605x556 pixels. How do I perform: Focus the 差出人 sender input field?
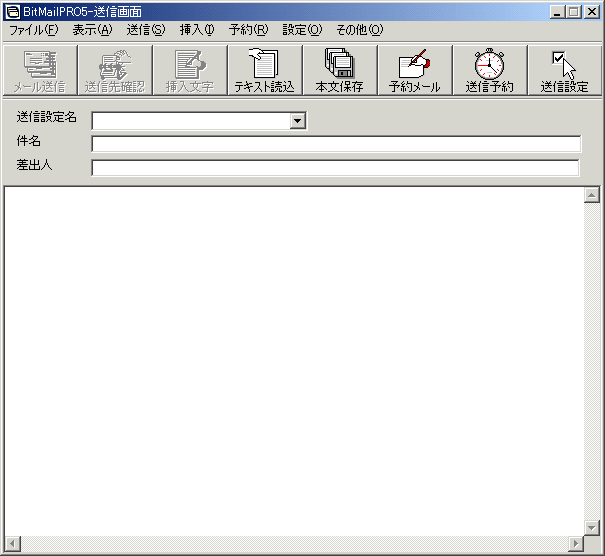[335, 168]
